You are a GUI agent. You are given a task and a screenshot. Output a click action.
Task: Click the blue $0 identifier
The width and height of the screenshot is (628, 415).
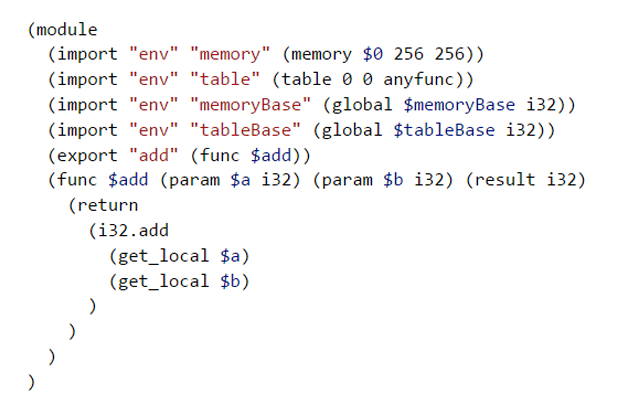[x=372, y=54]
